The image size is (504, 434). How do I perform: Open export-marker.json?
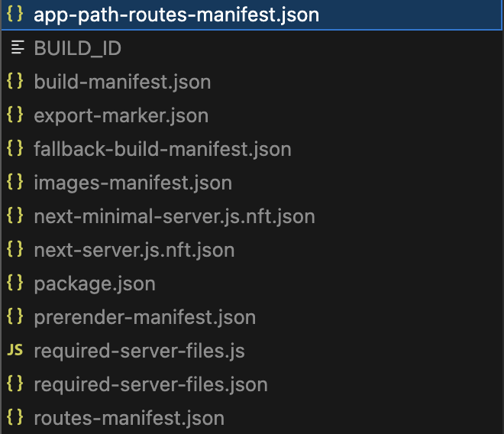[121, 115]
